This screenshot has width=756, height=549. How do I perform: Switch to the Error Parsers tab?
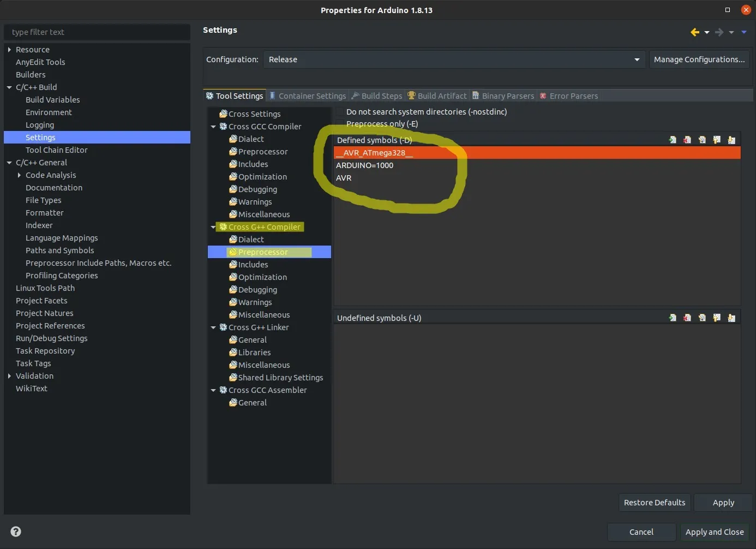[569, 96]
